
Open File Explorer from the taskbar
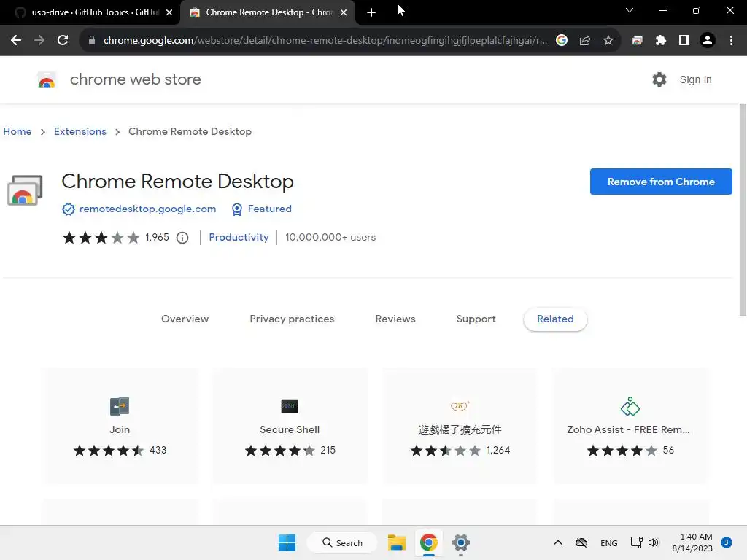(x=396, y=542)
